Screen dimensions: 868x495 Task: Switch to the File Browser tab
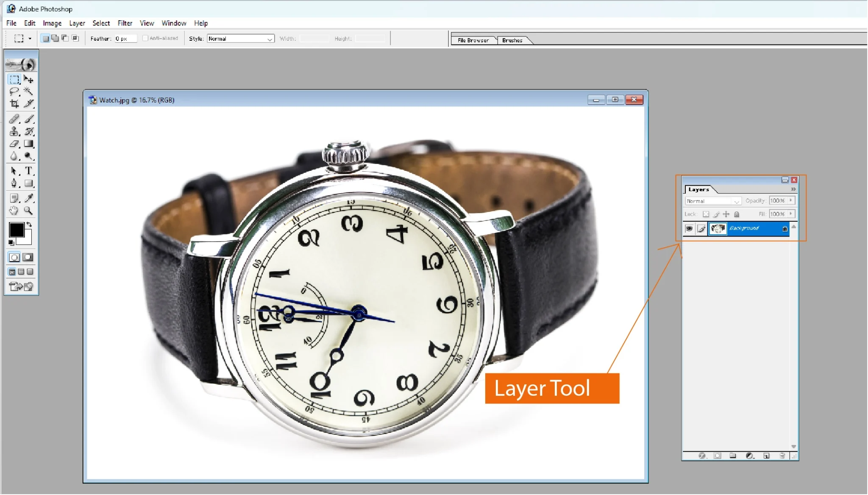click(473, 40)
